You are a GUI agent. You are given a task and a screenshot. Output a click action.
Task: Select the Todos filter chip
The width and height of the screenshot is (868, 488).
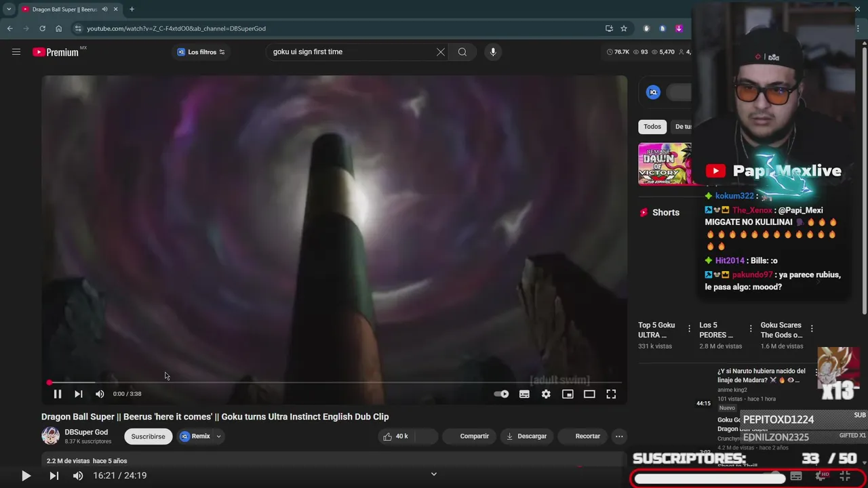pos(652,127)
